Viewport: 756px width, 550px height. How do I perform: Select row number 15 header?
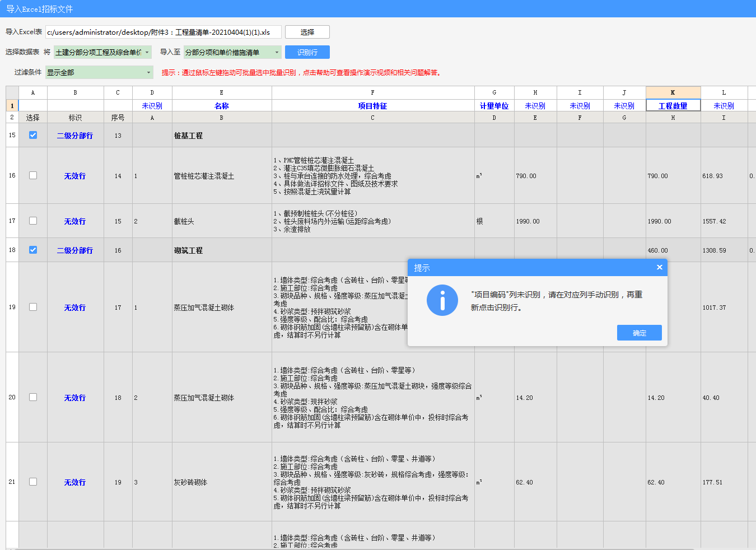point(12,135)
